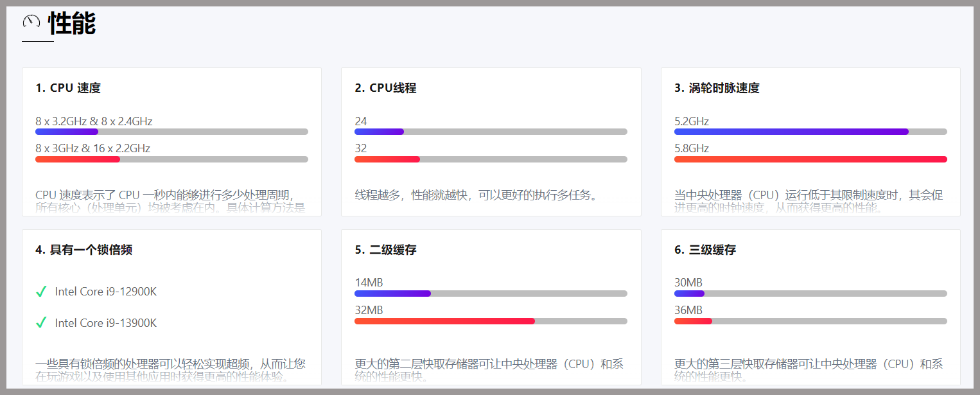Click the 14MB L2 cache progress bar
This screenshot has width=980, height=395.
392,294
